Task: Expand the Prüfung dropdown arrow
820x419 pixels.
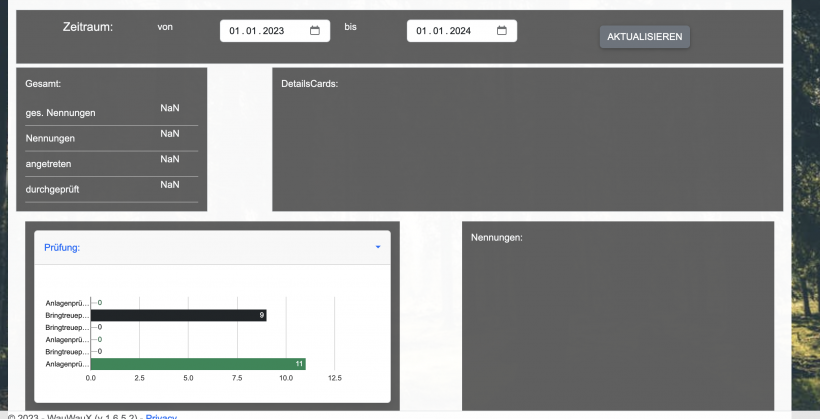Action: point(378,246)
